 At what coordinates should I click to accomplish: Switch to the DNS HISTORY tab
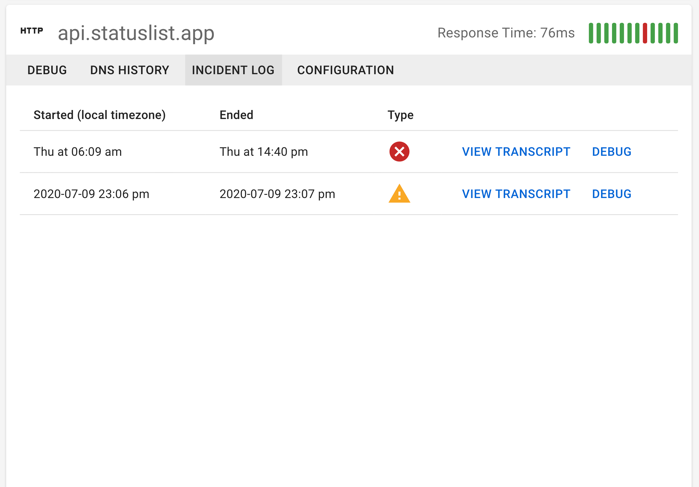point(129,70)
